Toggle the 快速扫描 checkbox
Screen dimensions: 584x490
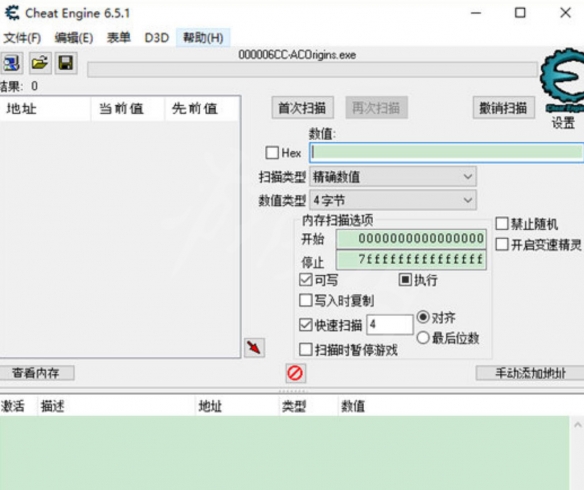coord(306,325)
